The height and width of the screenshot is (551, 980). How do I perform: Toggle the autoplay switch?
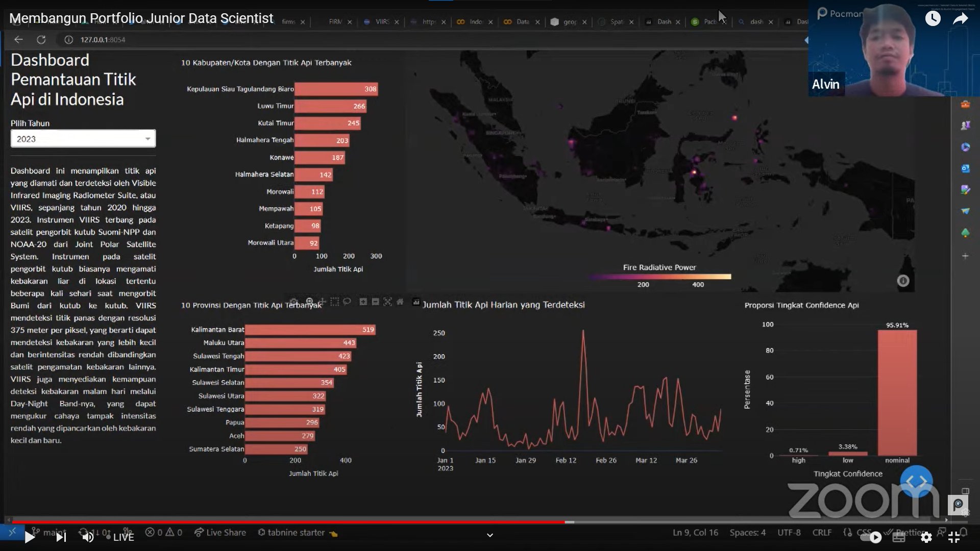tap(871, 537)
